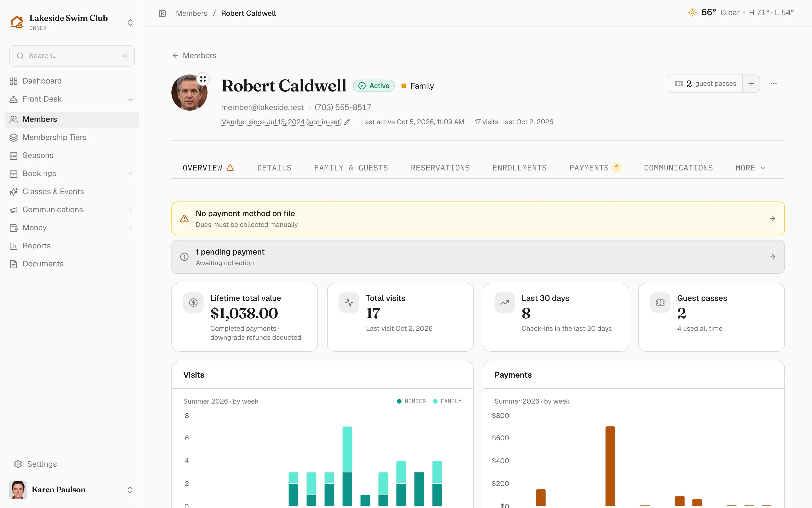Open the No payment method on file alert
Screen dimensions: 812x508
[478, 218]
